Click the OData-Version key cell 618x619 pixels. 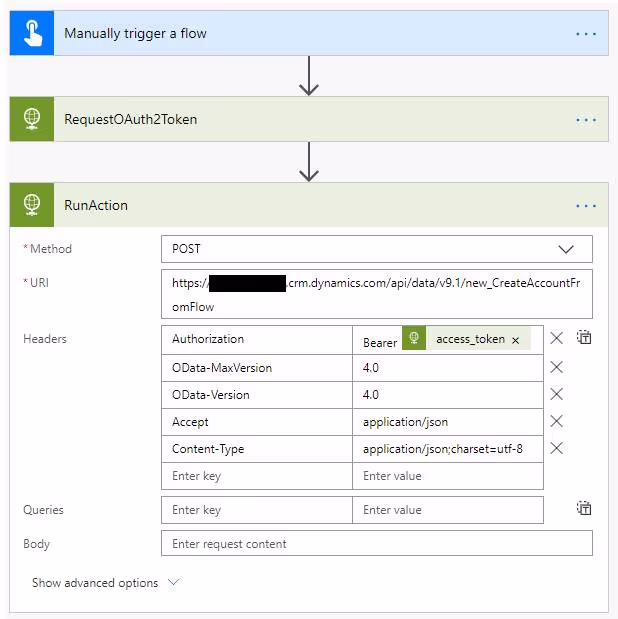[257, 395]
